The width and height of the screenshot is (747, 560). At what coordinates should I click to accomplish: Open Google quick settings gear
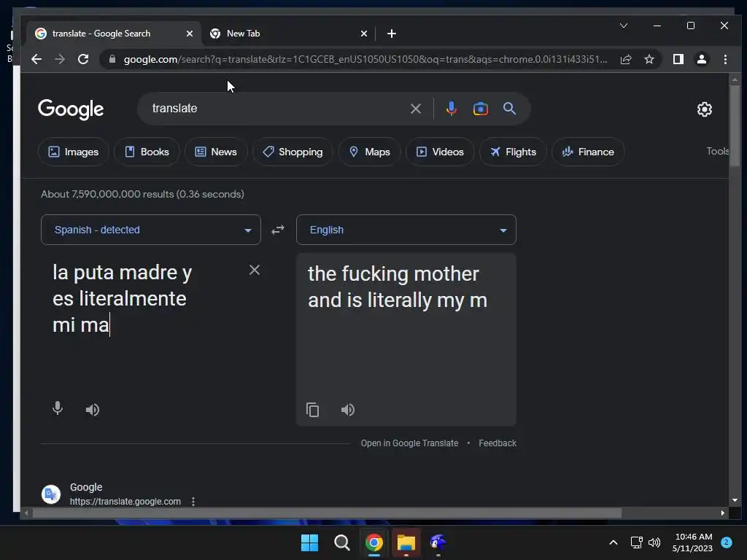704,109
